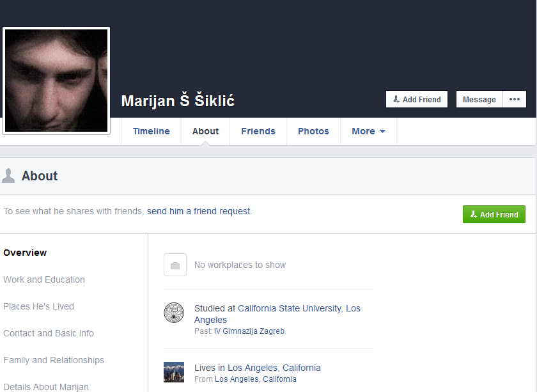Switch to the Timeline tab
The width and height of the screenshot is (537, 392).
[151, 131]
